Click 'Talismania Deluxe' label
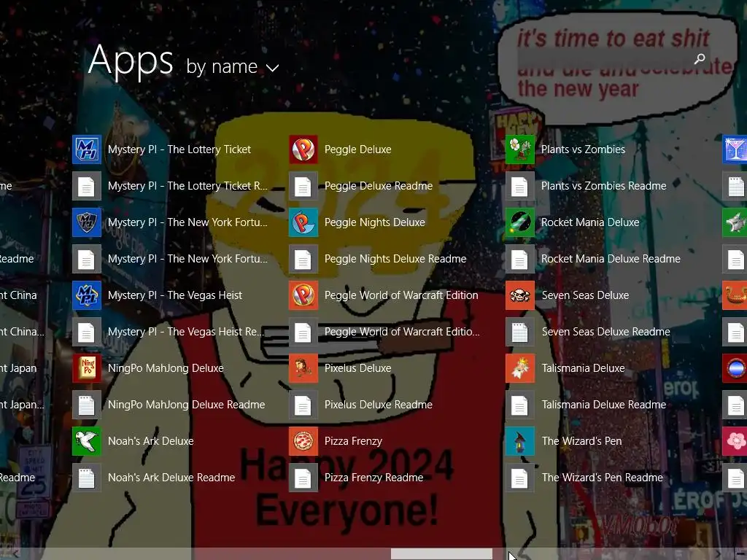The width and height of the screenshot is (747, 560). [x=583, y=368]
